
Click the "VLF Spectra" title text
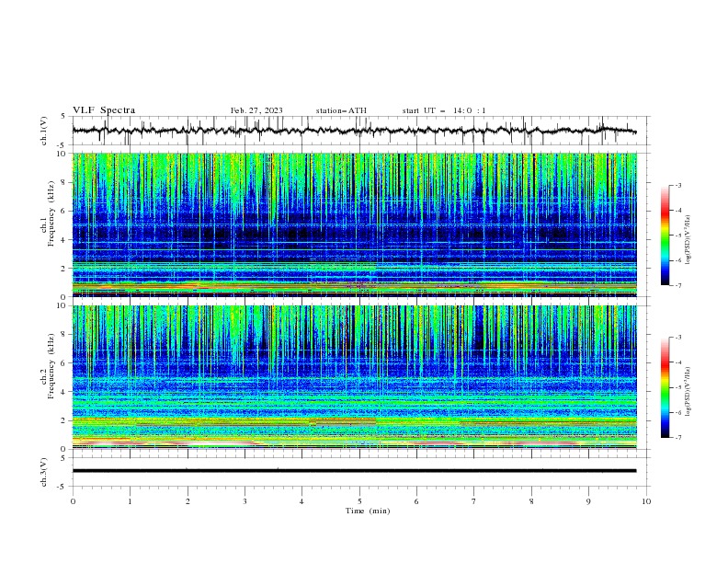(x=104, y=110)
